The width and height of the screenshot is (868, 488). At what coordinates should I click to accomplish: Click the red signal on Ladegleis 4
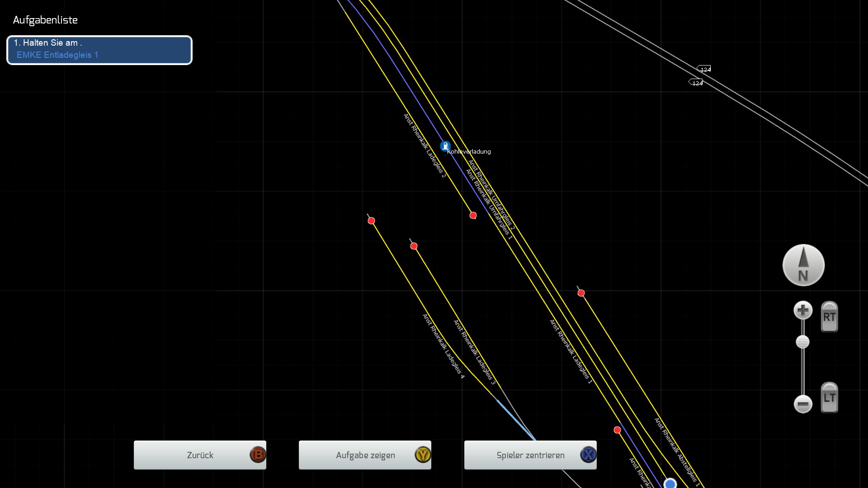tap(371, 221)
